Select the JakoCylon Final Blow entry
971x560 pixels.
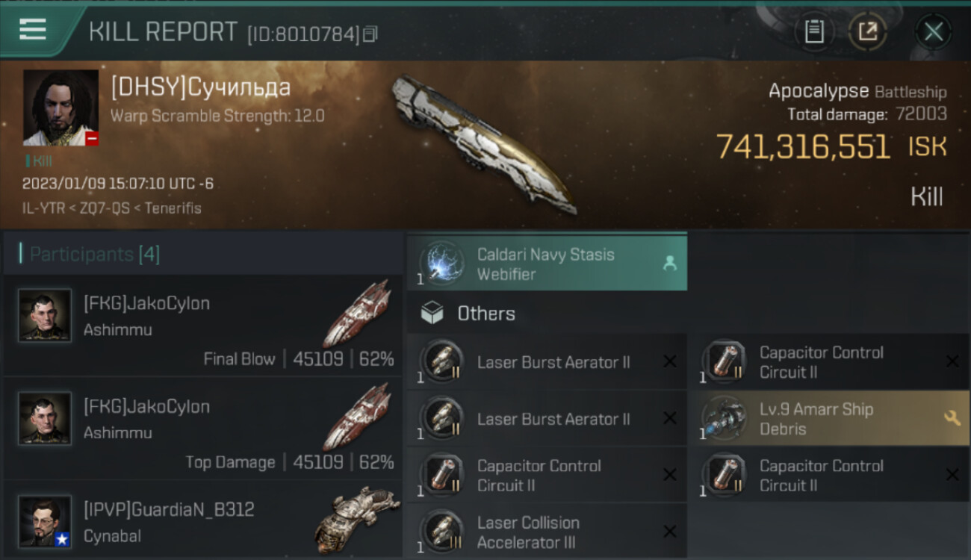click(202, 325)
